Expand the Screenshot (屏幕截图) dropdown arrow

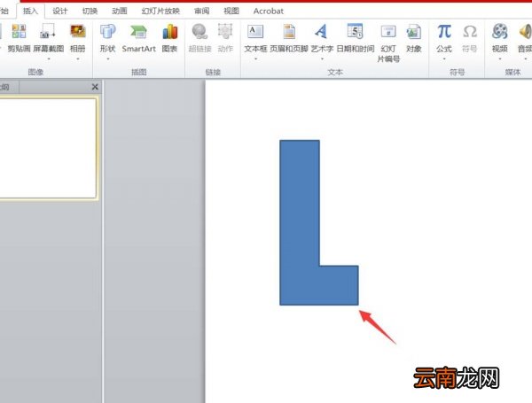[x=49, y=59]
